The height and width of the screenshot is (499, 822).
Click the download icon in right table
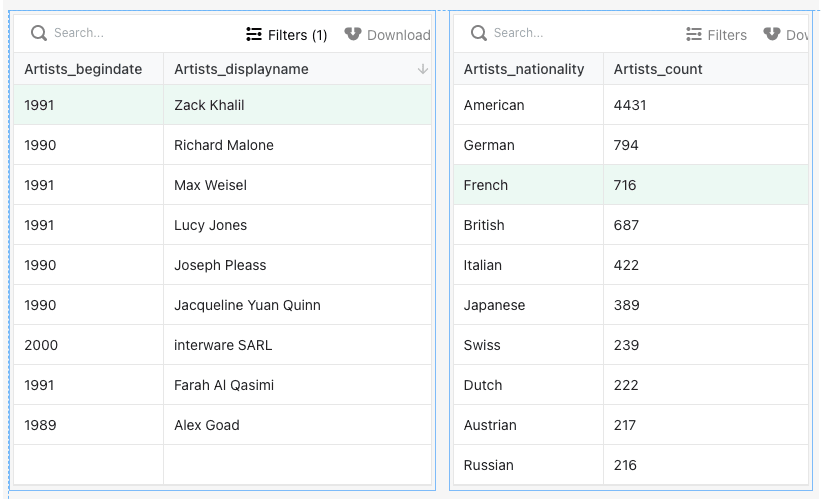pos(771,34)
